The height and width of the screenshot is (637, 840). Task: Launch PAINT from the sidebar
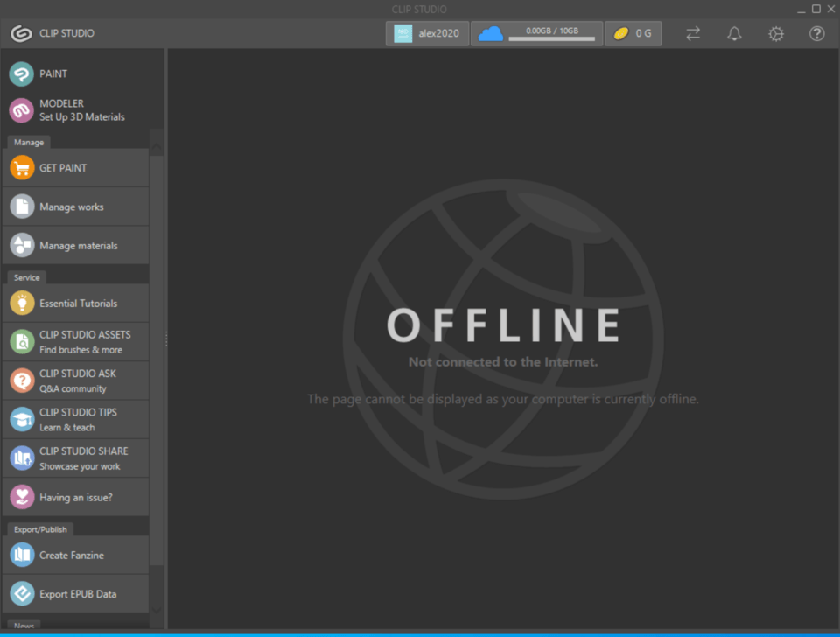[x=52, y=74]
